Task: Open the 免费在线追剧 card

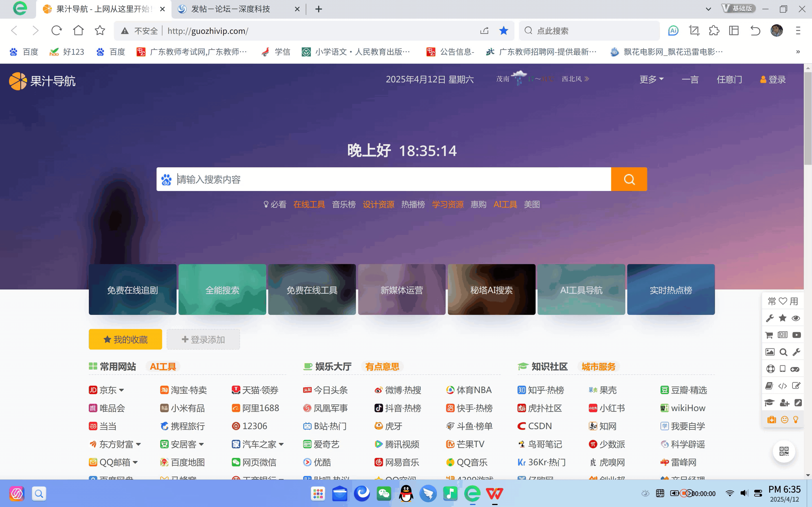Action: tap(132, 289)
